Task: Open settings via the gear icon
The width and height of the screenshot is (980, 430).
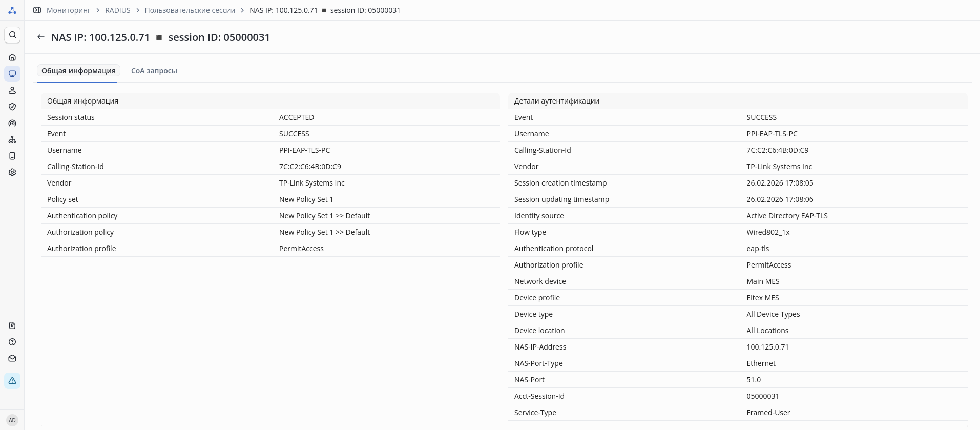Action: [12, 172]
